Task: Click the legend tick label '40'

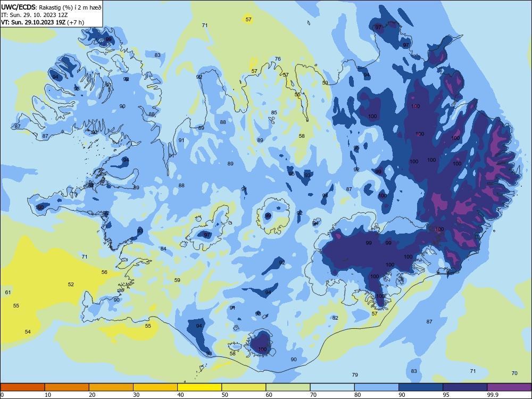Action: point(180,395)
